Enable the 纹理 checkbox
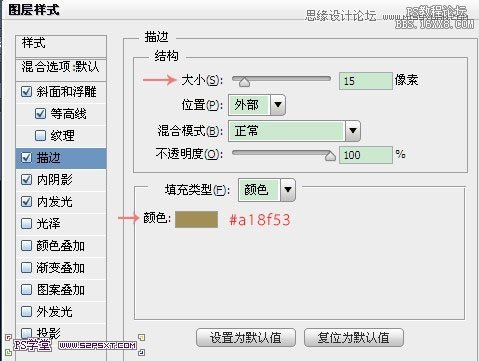This screenshot has width=479, height=361. point(40,136)
